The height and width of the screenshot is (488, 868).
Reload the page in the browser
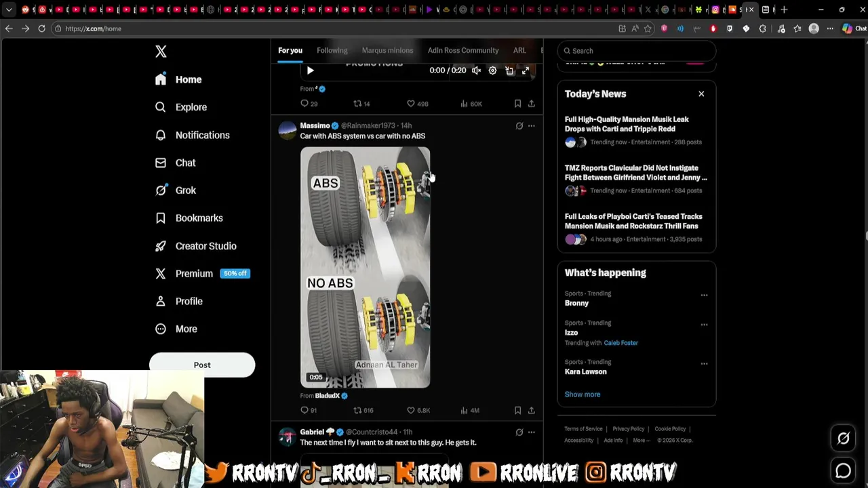[x=41, y=28]
